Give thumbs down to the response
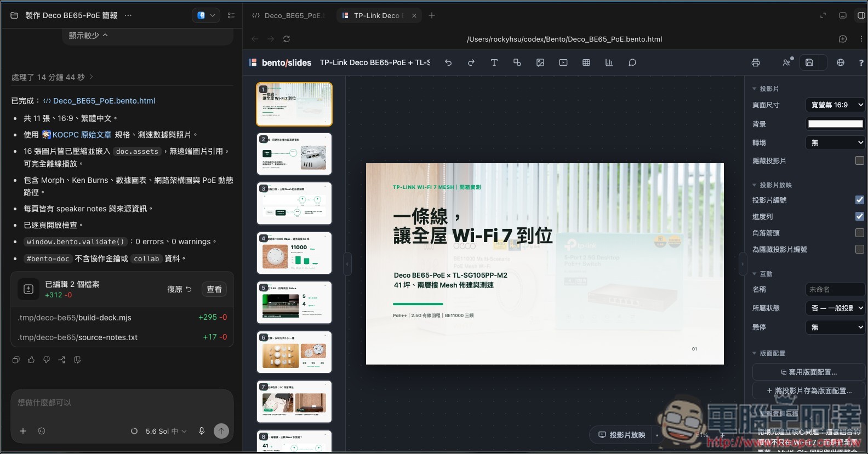The image size is (868, 454). click(x=47, y=360)
